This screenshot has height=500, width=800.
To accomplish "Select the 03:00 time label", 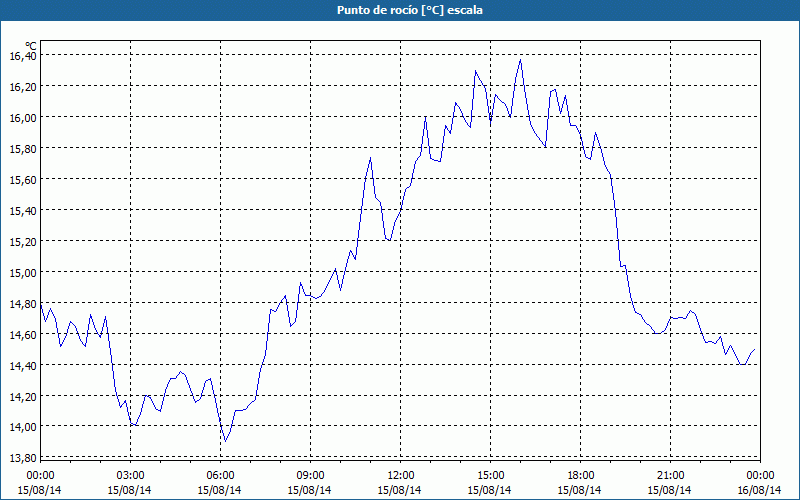I will [130, 476].
